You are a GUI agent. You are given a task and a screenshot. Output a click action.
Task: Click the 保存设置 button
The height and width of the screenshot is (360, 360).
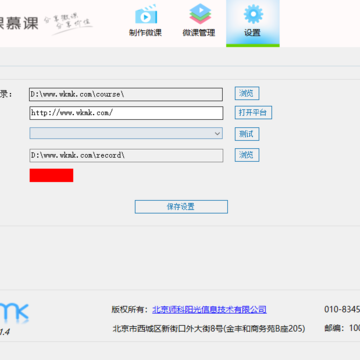tap(181, 207)
